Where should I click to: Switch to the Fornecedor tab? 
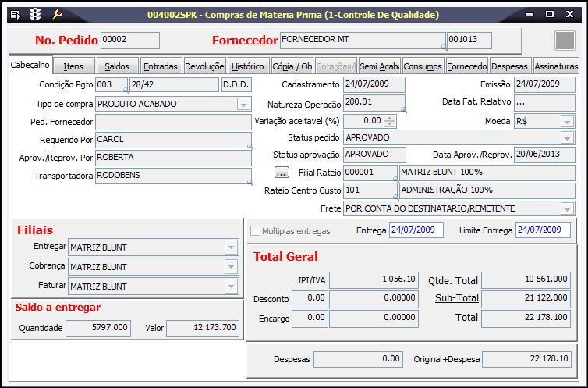coord(467,66)
